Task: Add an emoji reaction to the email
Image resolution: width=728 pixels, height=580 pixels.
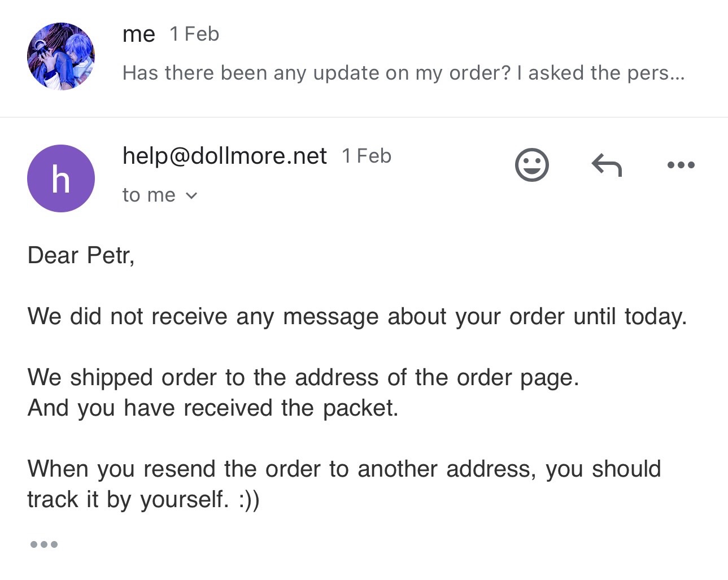Action: 531,165
